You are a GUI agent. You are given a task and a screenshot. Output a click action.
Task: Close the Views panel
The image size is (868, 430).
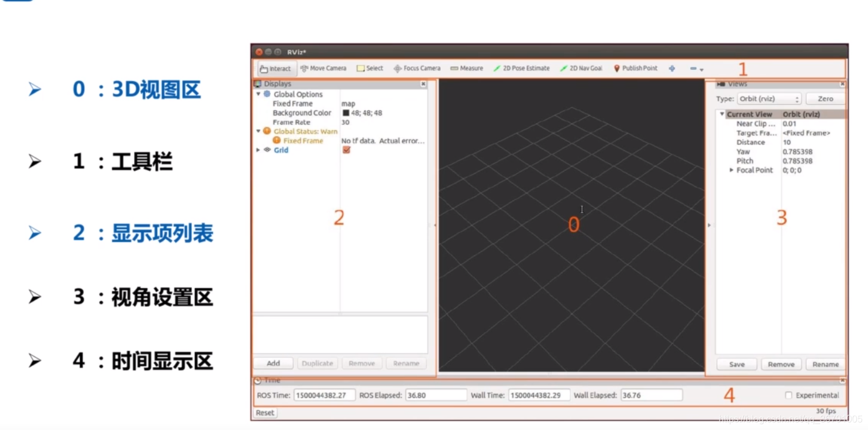pyautogui.click(x=842, y=84)
